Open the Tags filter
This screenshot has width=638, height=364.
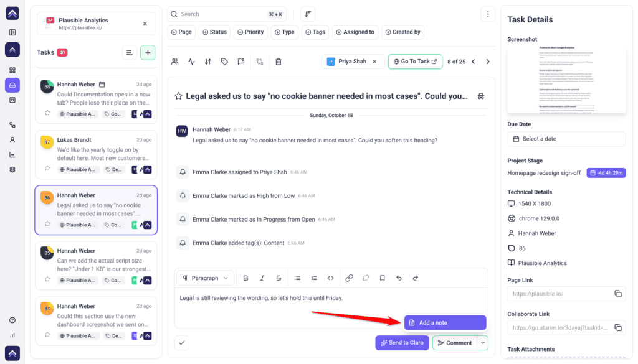click(x=315, y=32)
